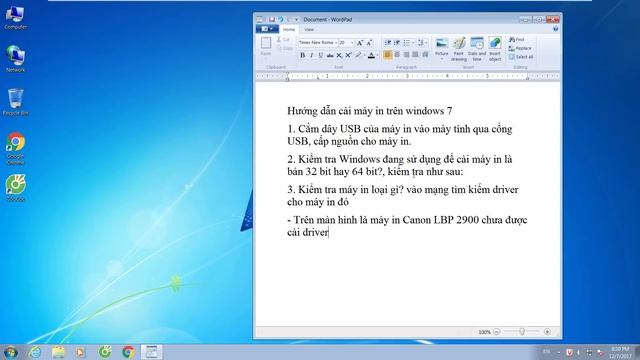Click the Paste button in Clipboard group

266,47
